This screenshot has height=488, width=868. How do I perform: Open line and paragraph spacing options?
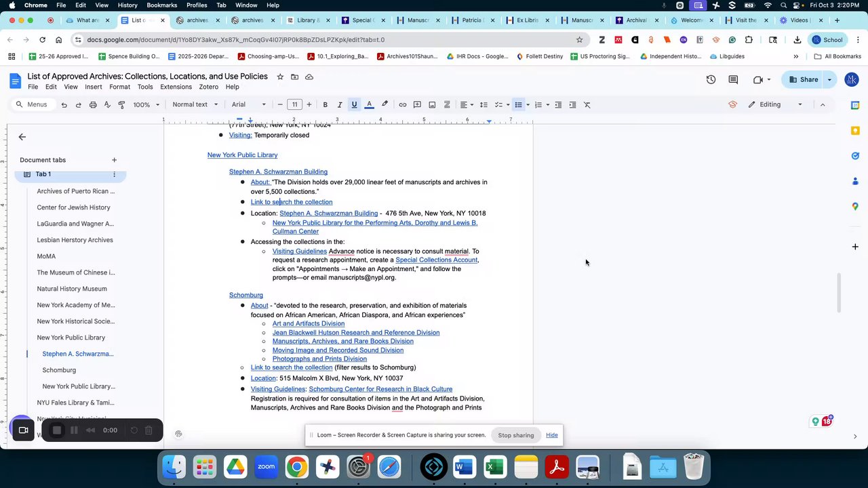coord(484,105)
